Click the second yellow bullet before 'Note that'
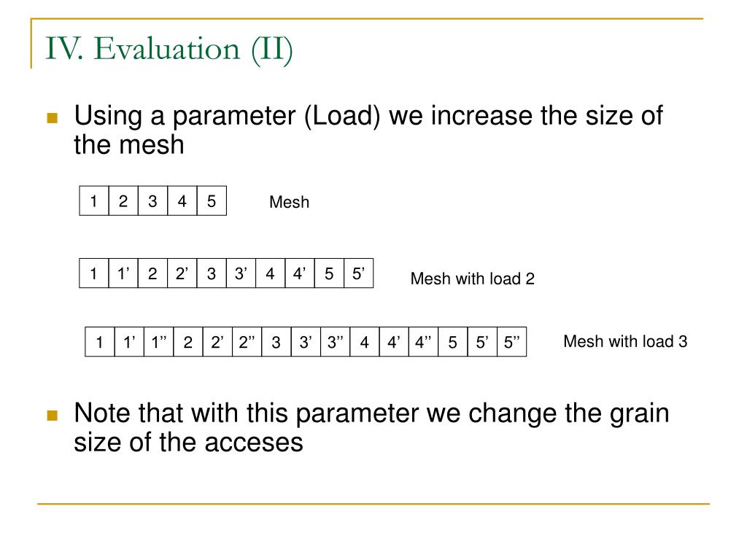This screenshot has width=747, height=560. 53,416
